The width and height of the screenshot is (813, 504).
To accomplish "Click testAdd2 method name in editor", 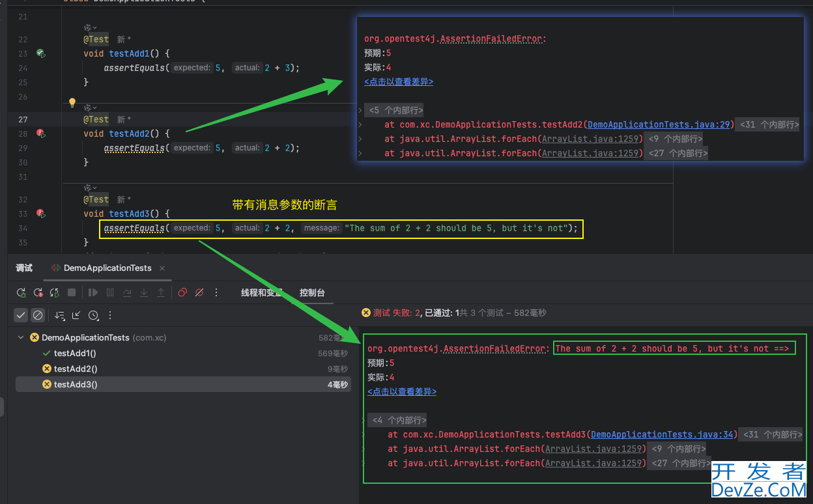I will (x=130, y=133).
